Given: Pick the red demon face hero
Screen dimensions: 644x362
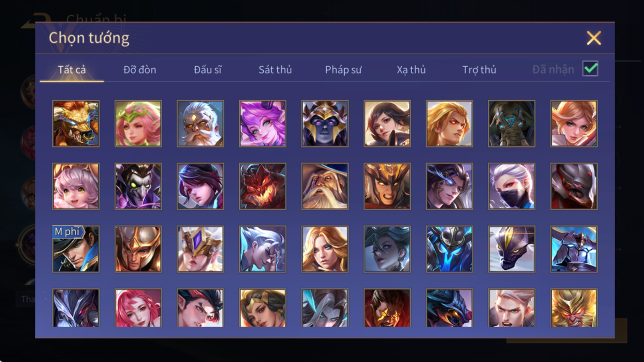Looking at the screenshot, I should [x=262, y=187].
